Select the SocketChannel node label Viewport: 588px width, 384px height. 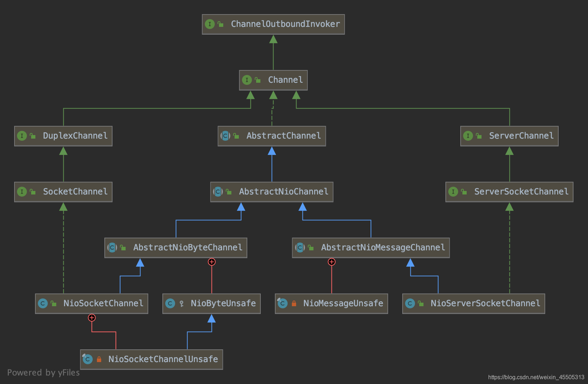(x=75, y=192)
